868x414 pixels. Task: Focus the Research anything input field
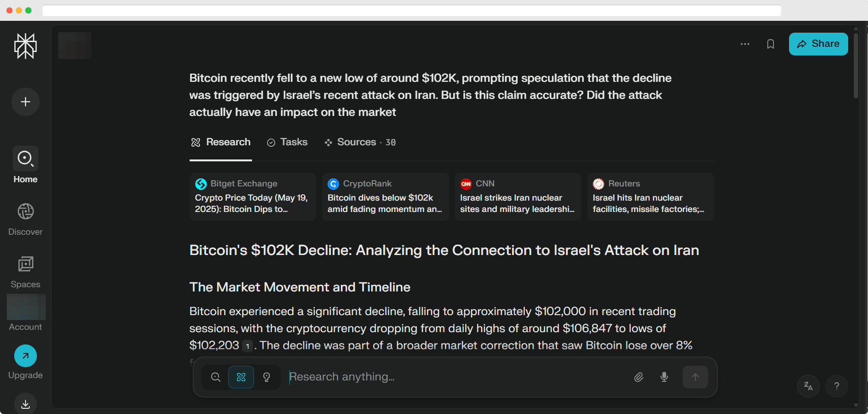454,377
